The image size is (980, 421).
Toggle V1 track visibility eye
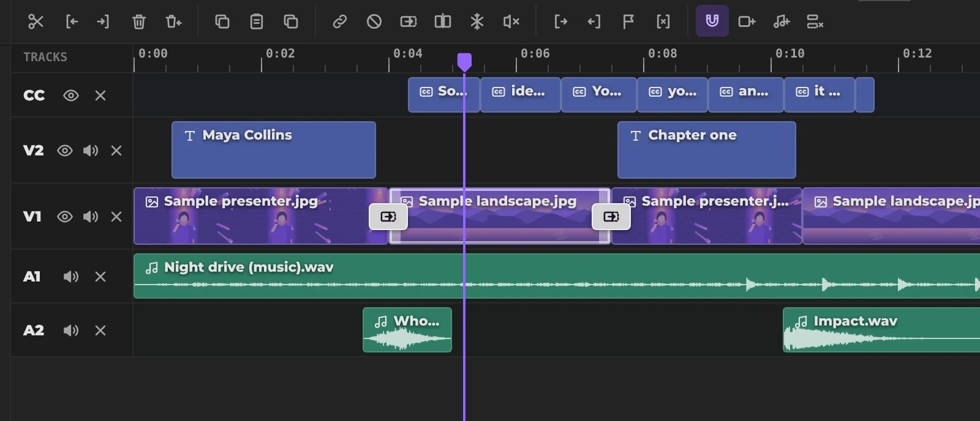(65, 217)
